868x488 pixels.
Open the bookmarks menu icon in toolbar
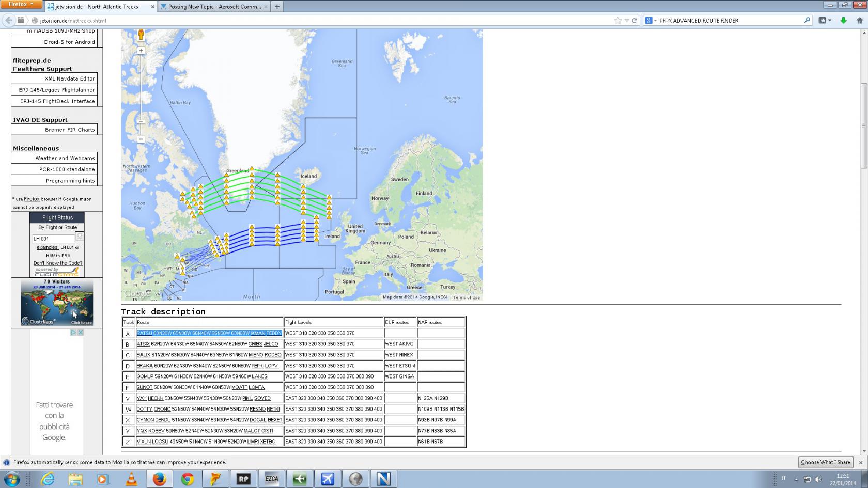click(x=825, y=21)
